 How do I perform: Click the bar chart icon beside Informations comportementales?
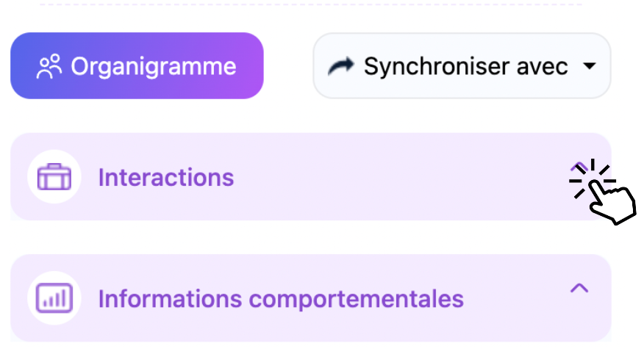(54, 298)
